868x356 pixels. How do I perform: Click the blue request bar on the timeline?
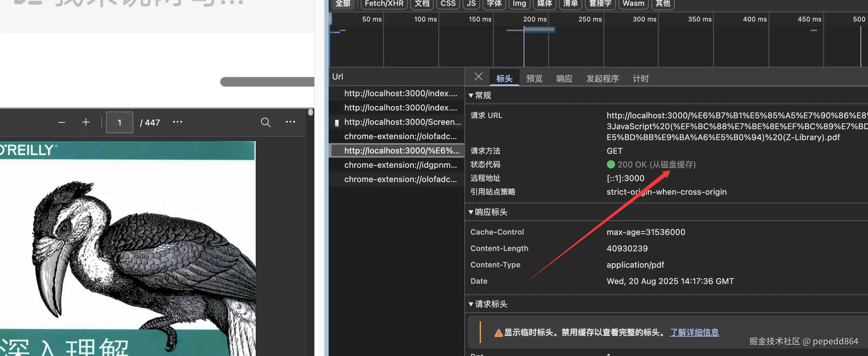539,30
